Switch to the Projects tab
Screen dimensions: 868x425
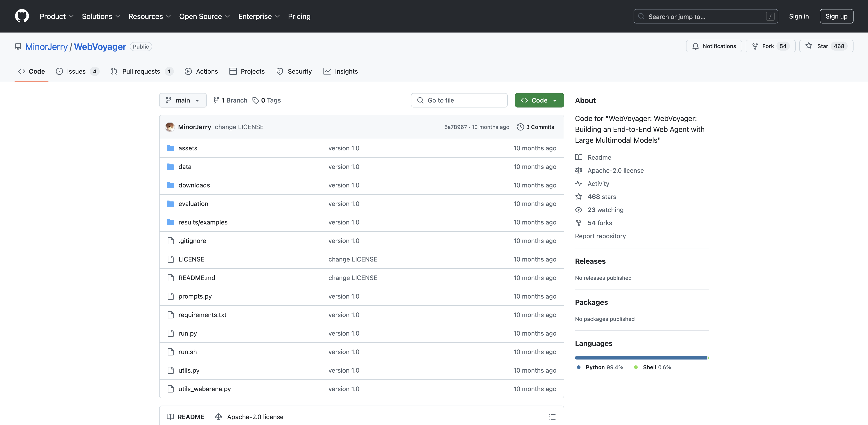click(247, 71)
